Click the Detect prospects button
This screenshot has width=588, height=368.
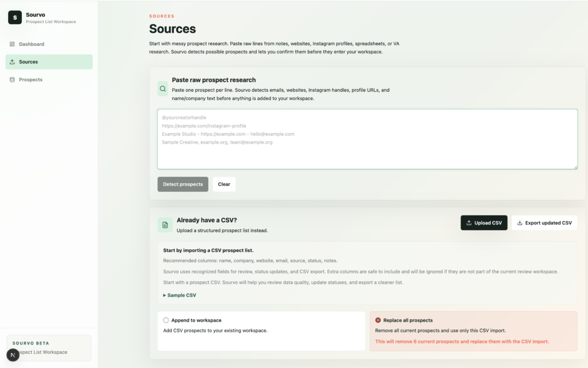tap(183, 184)
